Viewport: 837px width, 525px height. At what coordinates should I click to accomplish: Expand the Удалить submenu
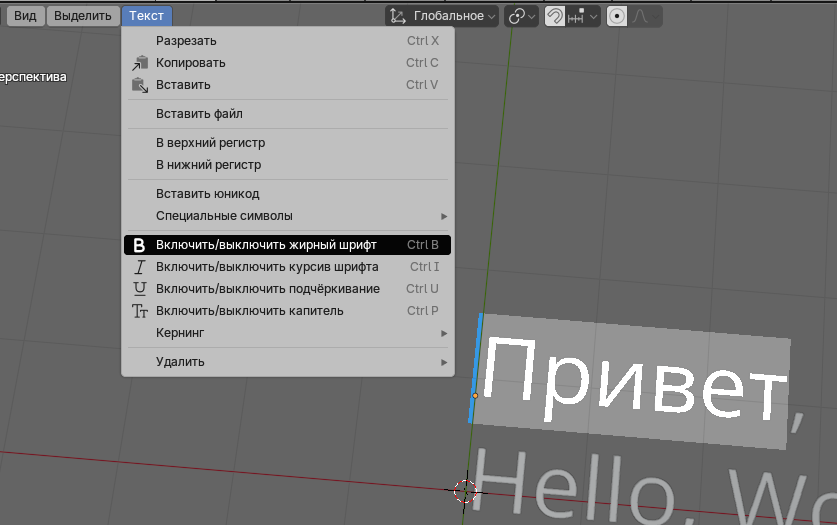tap(287, 362)
